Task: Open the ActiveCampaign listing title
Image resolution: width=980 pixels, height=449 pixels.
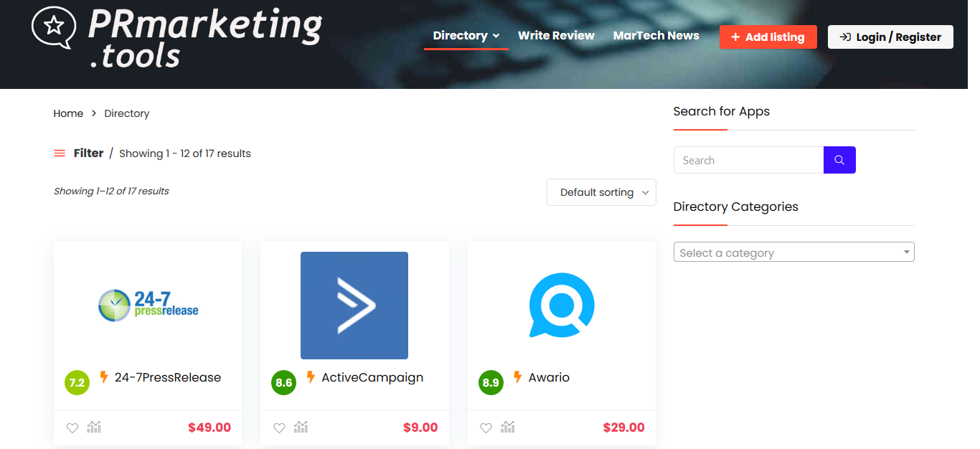Action: click(x=372, y=377)
